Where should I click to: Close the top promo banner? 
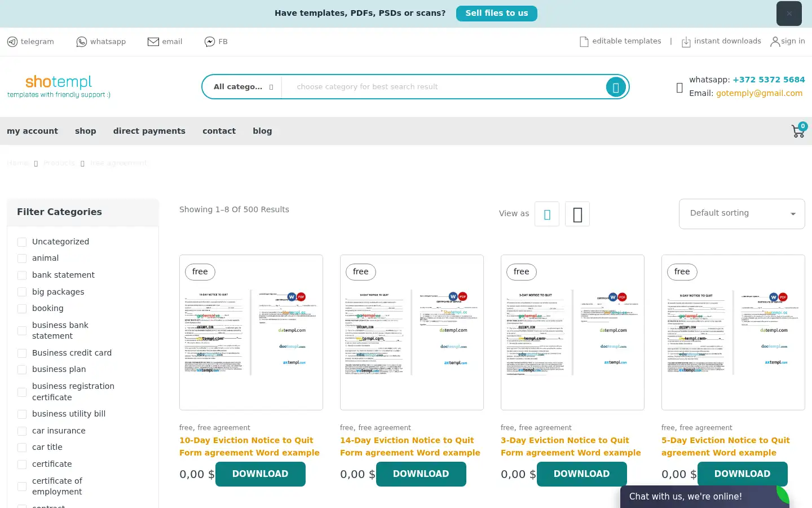789,14
